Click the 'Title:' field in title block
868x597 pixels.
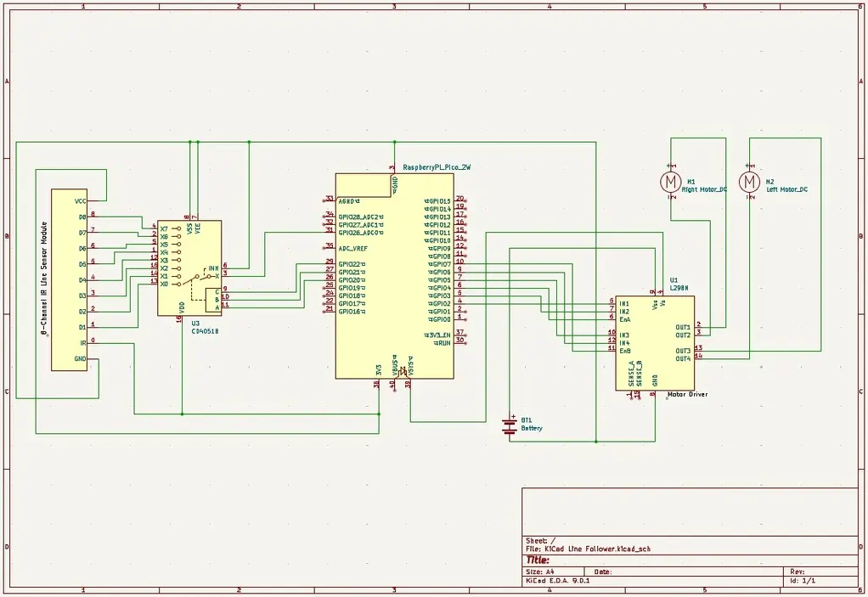[x=538, y=560]
